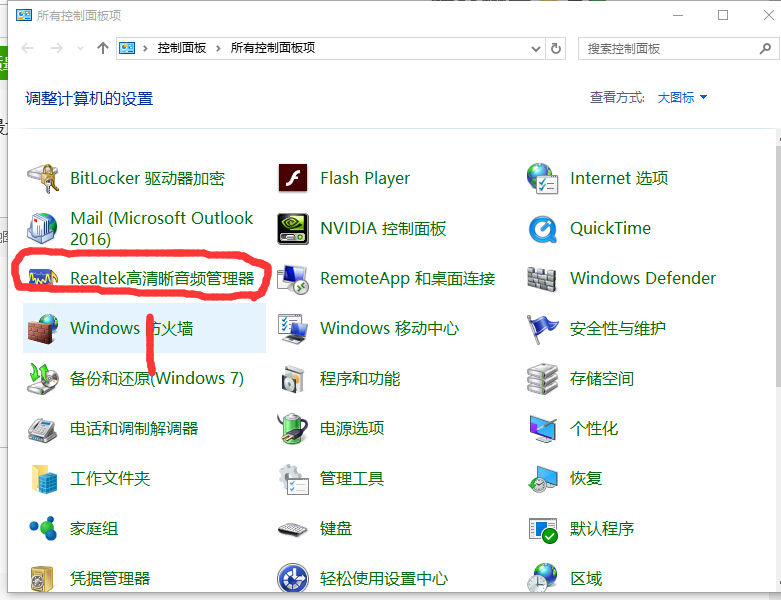
Task: Open the 安全性与维护 flag icon
Action: point(542,329)
